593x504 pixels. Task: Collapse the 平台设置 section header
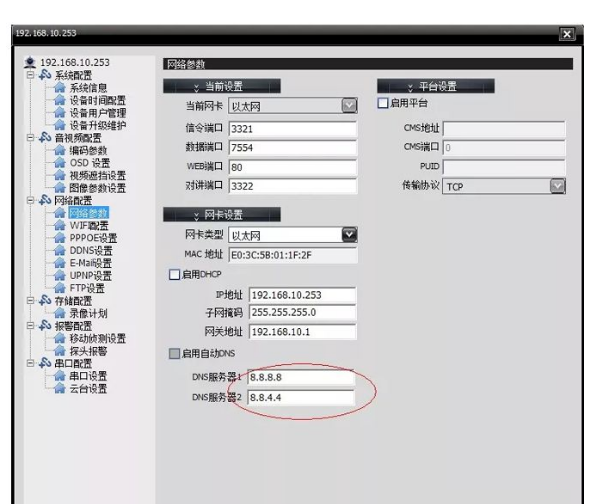click(x=436, y=86)
